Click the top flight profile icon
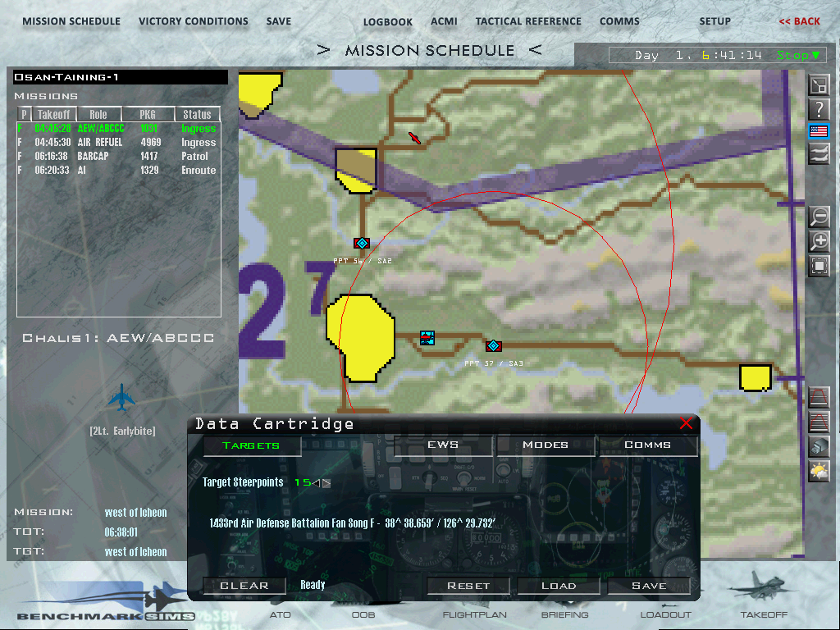840x630 pixels. pyautogui.click(x=819, y=399)
